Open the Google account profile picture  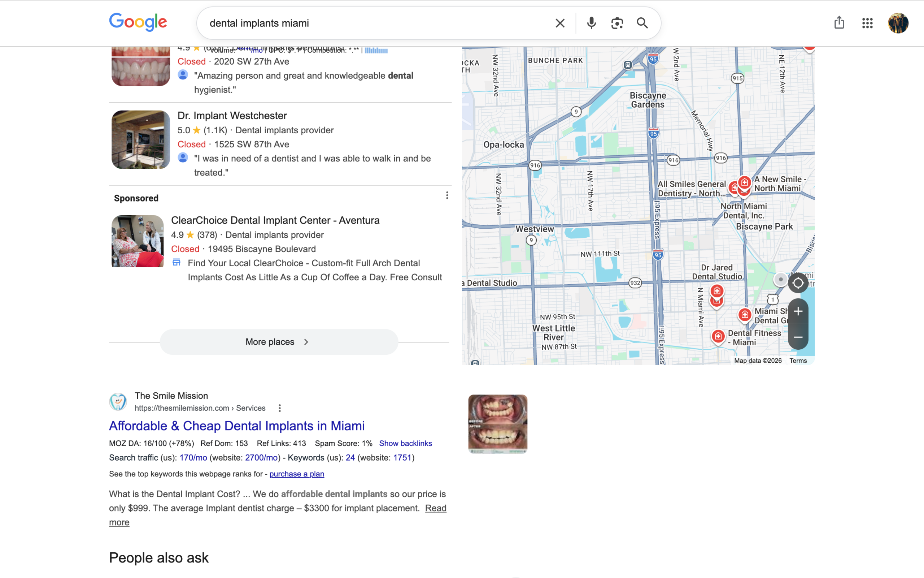(898, 23)
